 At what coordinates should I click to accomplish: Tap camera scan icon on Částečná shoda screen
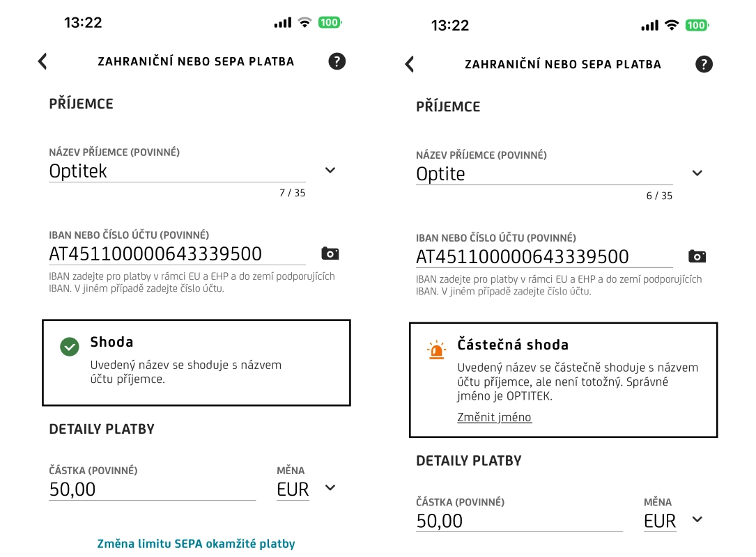[x=697, y=256]
